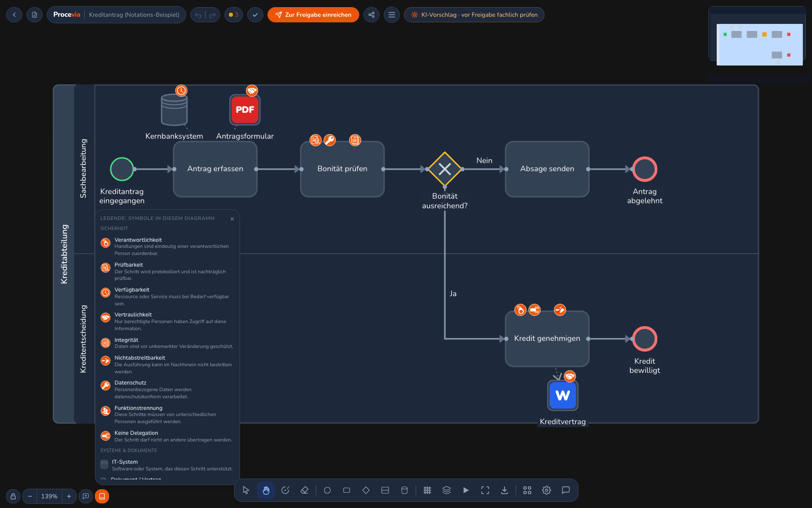
Task: Select the pointer selection tool
Action: pyautogui.click(x=246, y=490)
